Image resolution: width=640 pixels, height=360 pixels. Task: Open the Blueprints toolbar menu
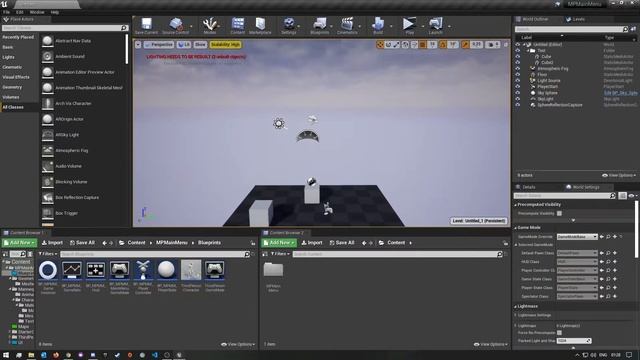[x=320, y=26]
